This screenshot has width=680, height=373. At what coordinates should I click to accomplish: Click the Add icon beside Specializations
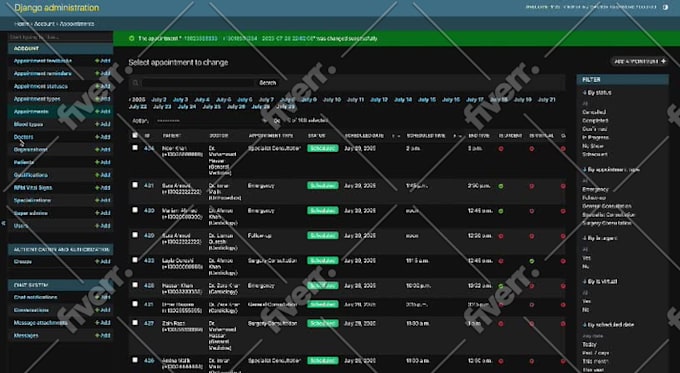coord(103,200)
